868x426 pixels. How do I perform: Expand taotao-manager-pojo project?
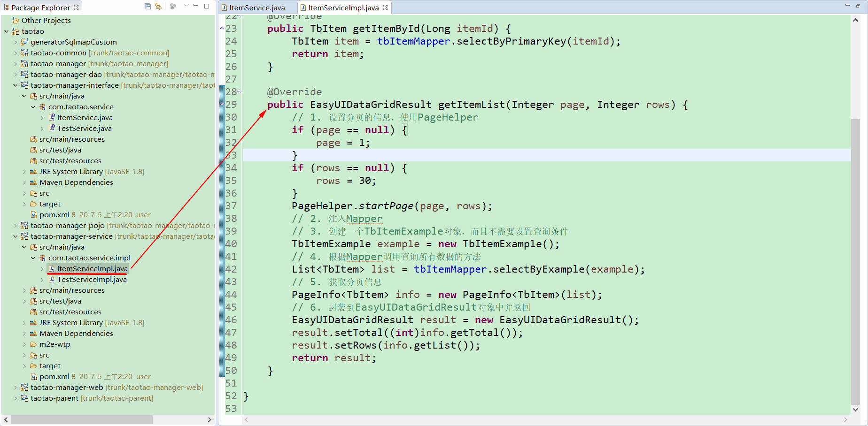(x=15, y=226)
